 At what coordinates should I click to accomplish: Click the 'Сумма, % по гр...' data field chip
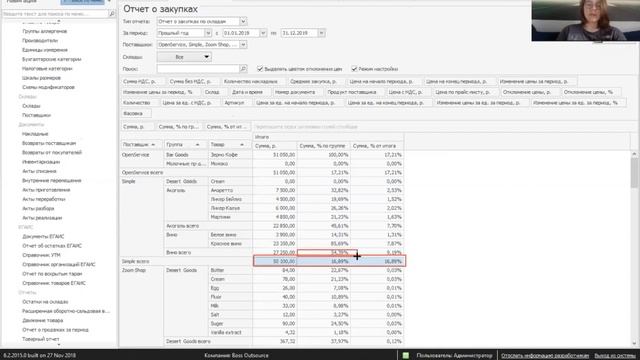tap(178, 127)
